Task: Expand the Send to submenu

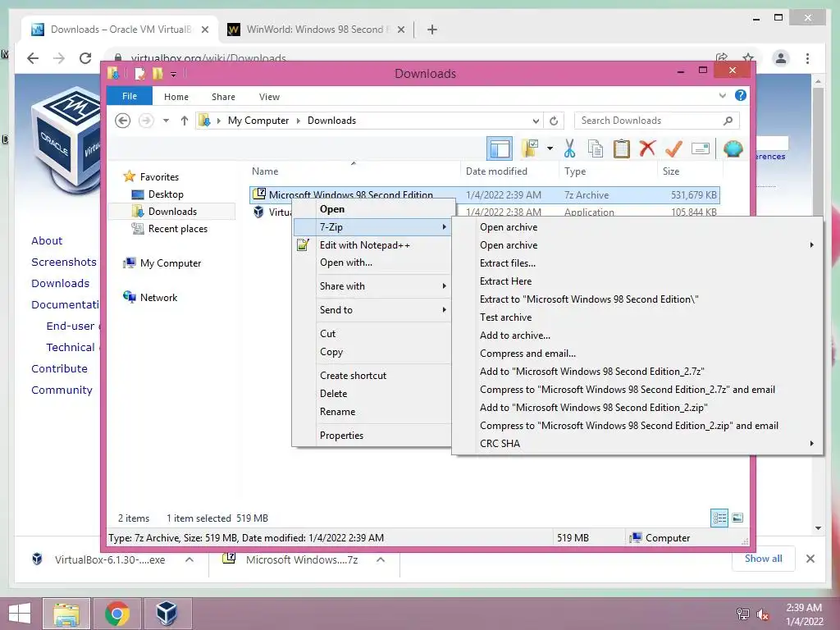Action: [373, 309]
